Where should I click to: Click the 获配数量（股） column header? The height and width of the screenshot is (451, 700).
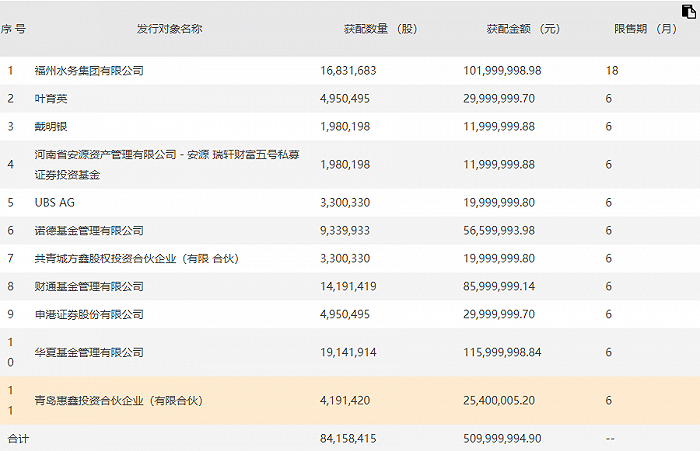click(380, 29)
